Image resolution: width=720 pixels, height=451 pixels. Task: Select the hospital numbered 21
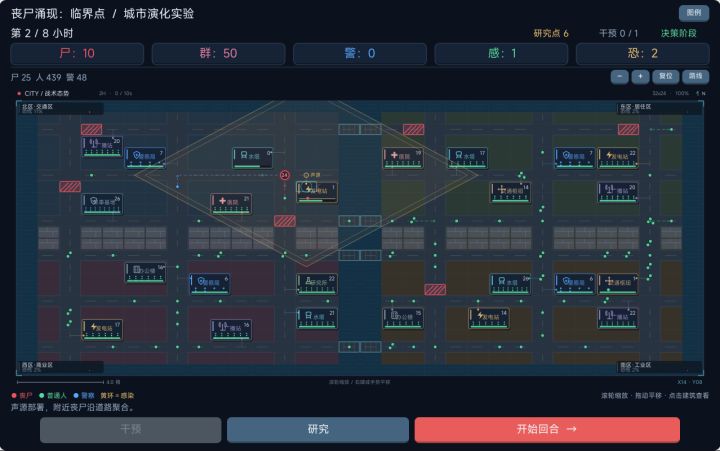(x=231, y=204)
